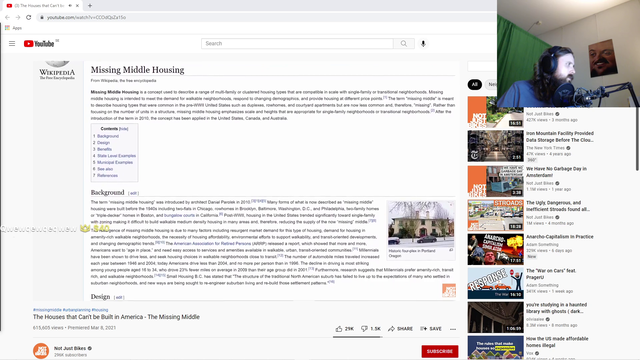Open the Not Just Bikes channel name
Viewport: 640px width, 360px height.
pyautogui.click(x=70, y=348)
